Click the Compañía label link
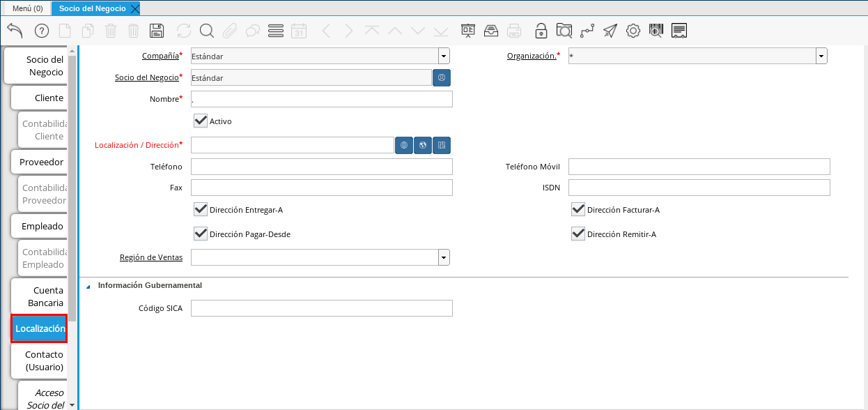Image resolution: width=868 pixels, height=410 pixels. pos(161,56)
